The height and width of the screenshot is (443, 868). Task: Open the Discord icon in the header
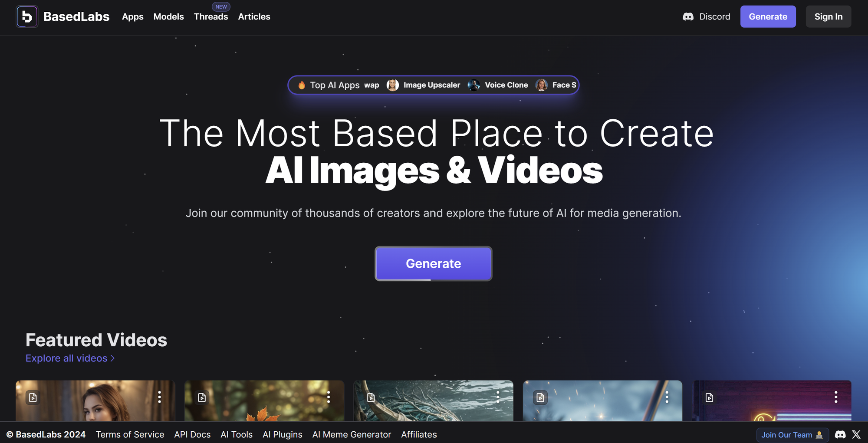coord(688,16)
